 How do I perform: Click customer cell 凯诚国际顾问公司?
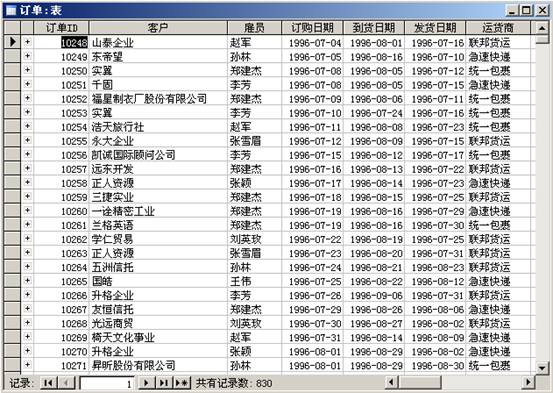click(x=158, y=155)
